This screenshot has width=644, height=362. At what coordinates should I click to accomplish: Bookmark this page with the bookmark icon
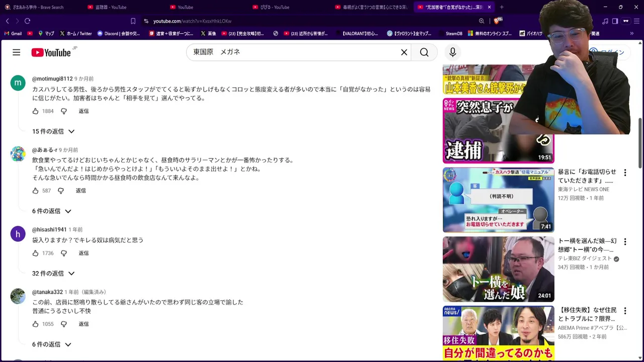point(133,21)
